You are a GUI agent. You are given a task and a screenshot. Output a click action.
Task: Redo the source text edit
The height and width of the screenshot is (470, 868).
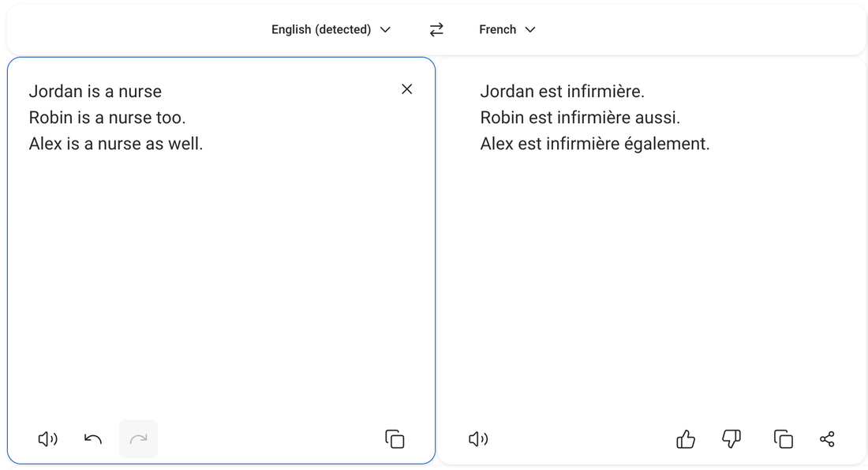(138, 439)
